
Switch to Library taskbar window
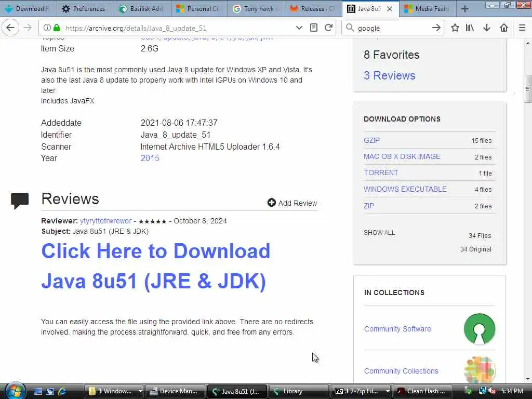tap(299, 391)
